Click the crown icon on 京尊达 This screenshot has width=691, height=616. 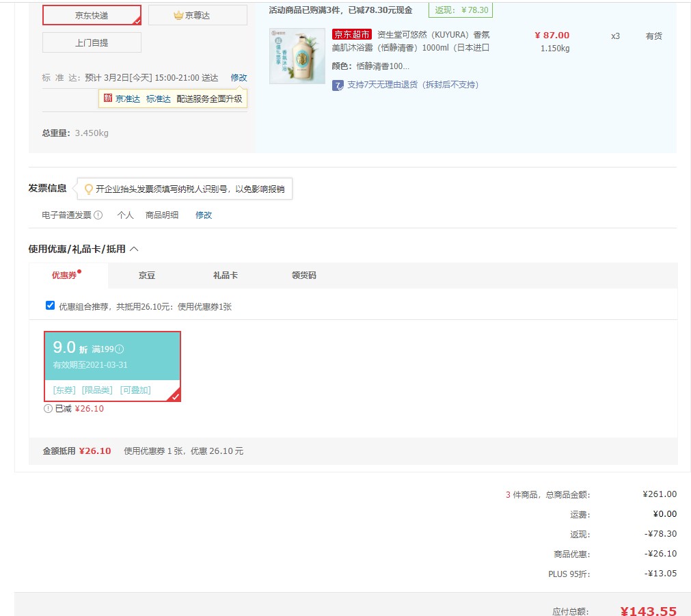pyautogui.click(x=178, y=16)
